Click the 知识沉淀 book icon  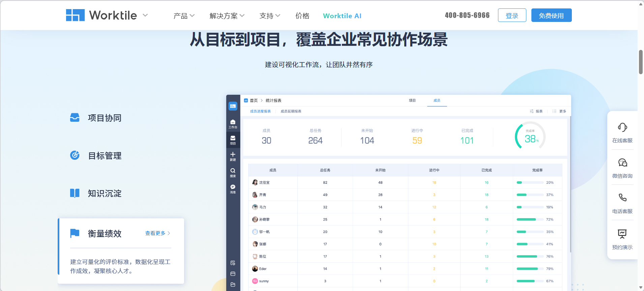pyautogui.click(x=75, y=193)
